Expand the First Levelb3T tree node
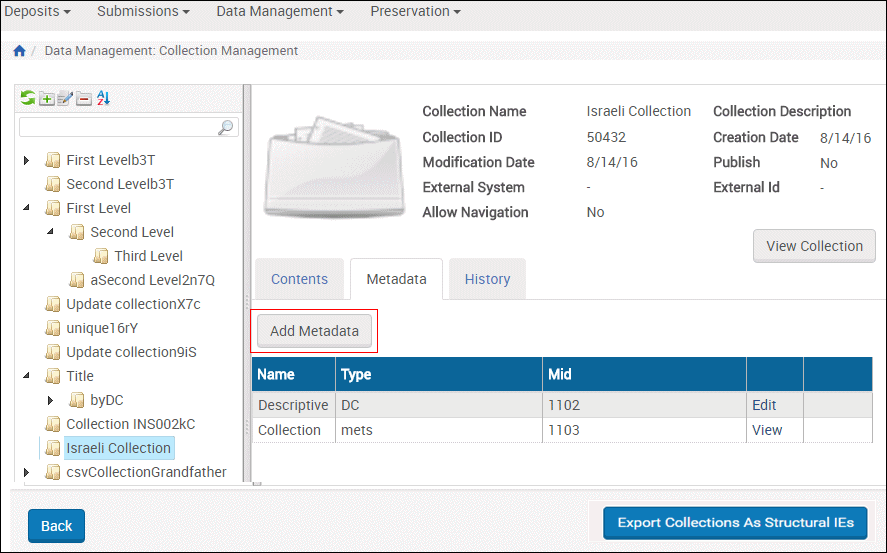 pyautogui.click(x=27, y=160)
